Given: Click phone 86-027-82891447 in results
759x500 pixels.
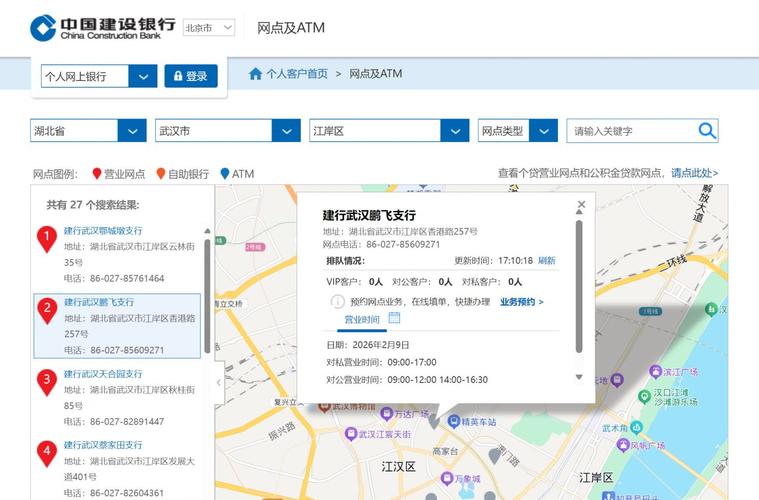Looking at the screenshot, I should (114, 422).
